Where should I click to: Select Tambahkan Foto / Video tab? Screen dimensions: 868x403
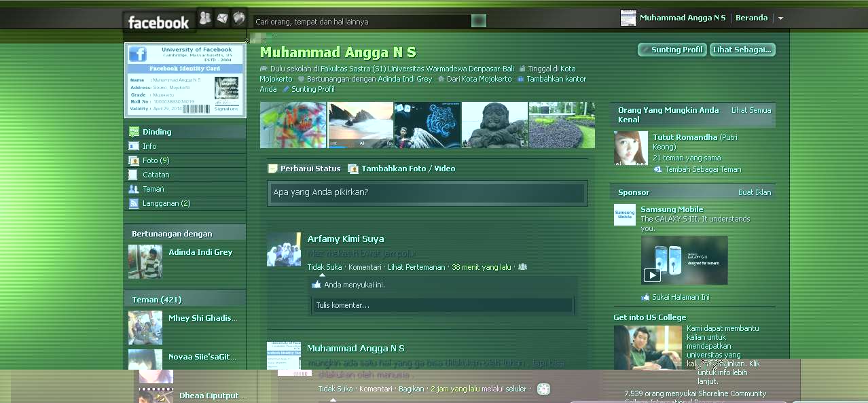(x=401, y=169)
